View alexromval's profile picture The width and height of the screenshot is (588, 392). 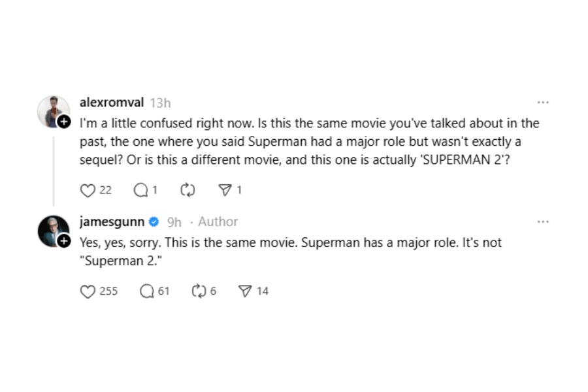[54, 112]
